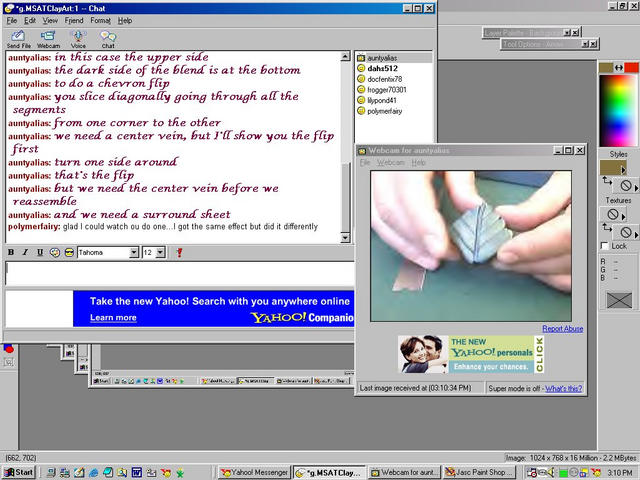640x480 pixels.
Task: Open the Help menu in webcam window
Action: pyautogui.click(x=418, y=162)
